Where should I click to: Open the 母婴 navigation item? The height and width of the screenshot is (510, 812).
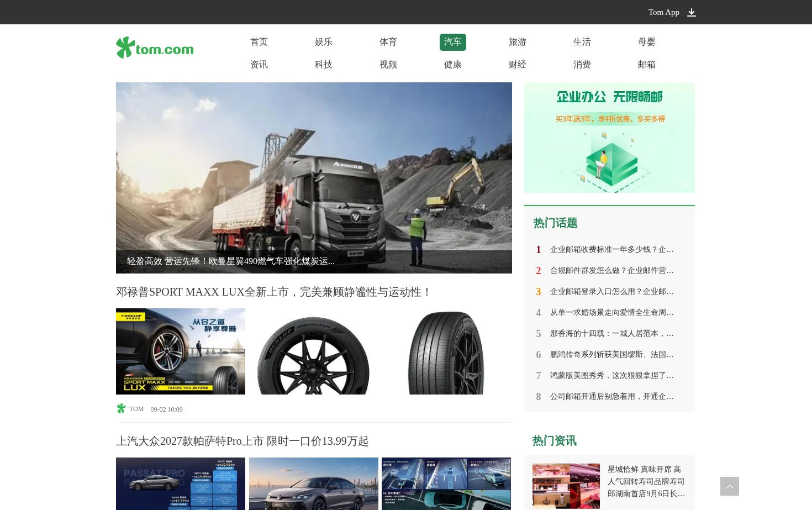coord(647,42)
